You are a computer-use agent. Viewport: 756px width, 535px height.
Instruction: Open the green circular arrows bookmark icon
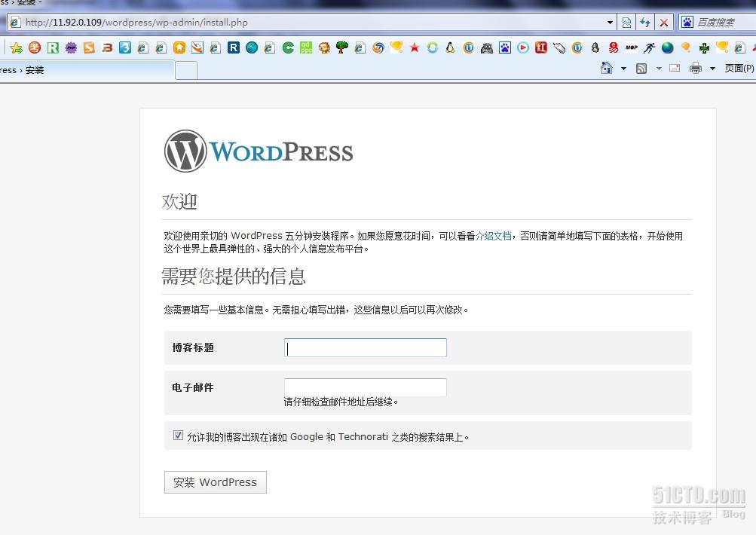pos(433,47)
